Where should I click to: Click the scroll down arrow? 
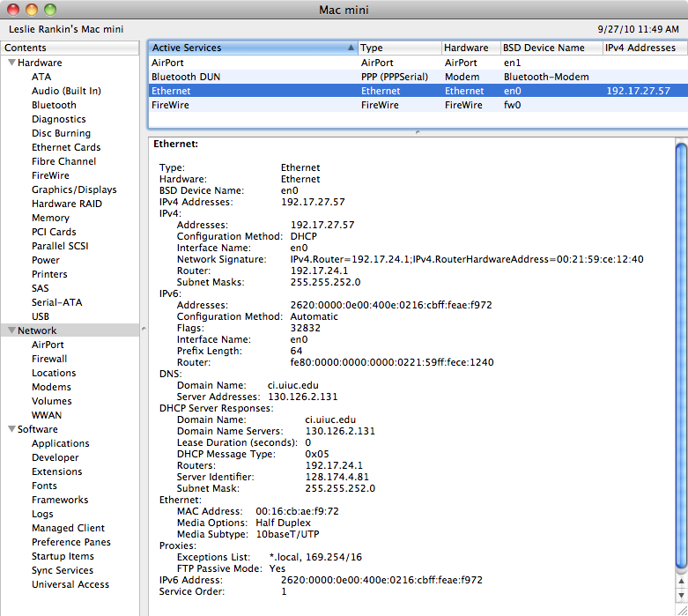click(x=682, y=596)
